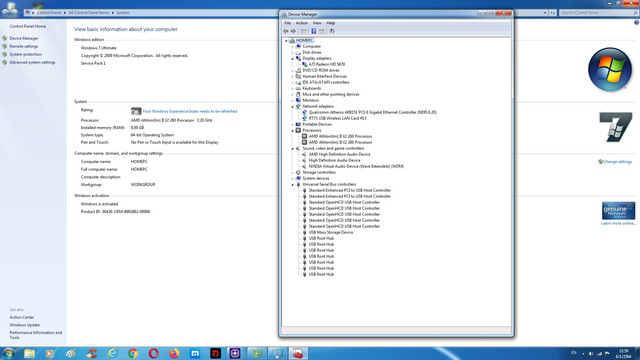Click the Back arrow in Device Manager toolbar
This screenshot has width=640, height=360.
coord(286,31)
